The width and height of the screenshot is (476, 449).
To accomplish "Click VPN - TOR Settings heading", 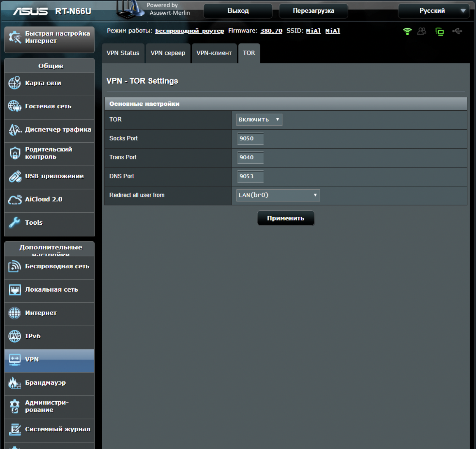I will click(x=142, y=81).
